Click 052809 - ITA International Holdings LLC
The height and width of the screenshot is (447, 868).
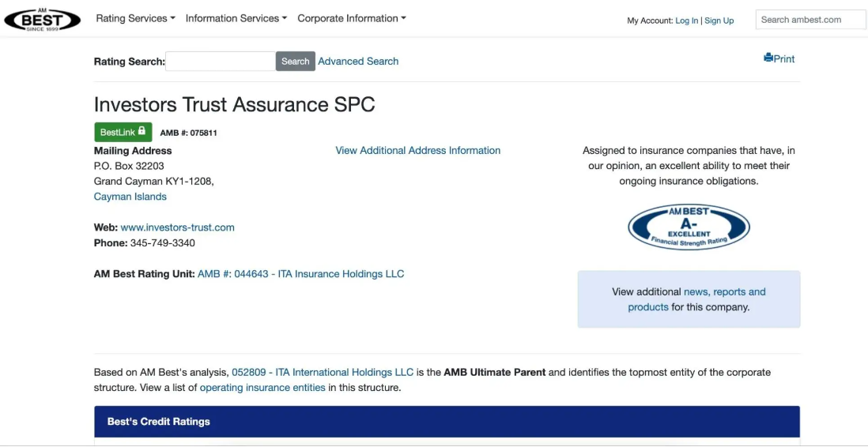tap(322, 372)
